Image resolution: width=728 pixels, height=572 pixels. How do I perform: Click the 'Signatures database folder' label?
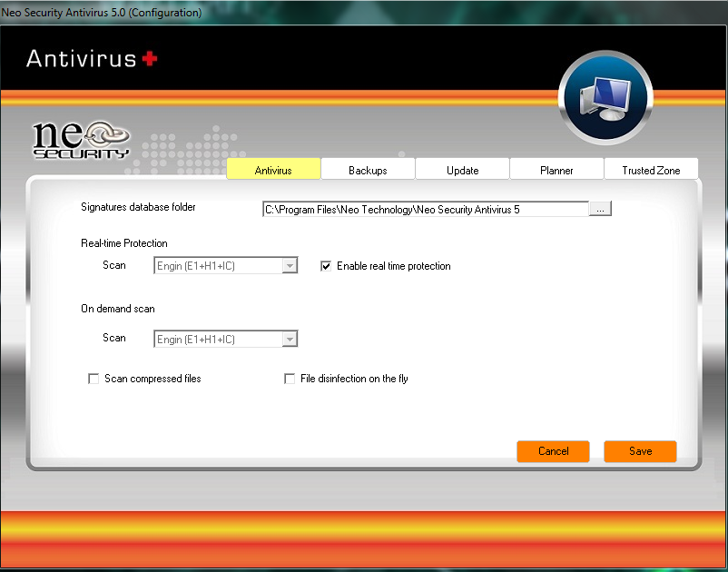click(x=138, y=207)
